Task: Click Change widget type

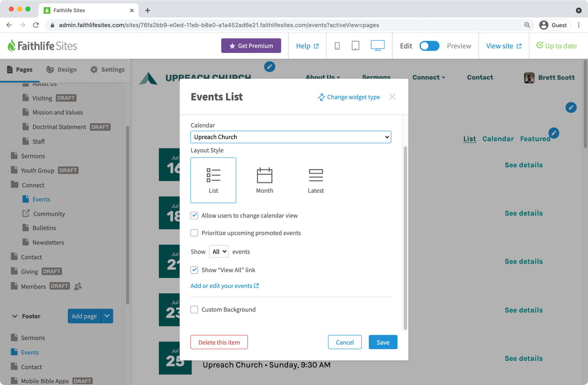Action: [x=349, y=97]
